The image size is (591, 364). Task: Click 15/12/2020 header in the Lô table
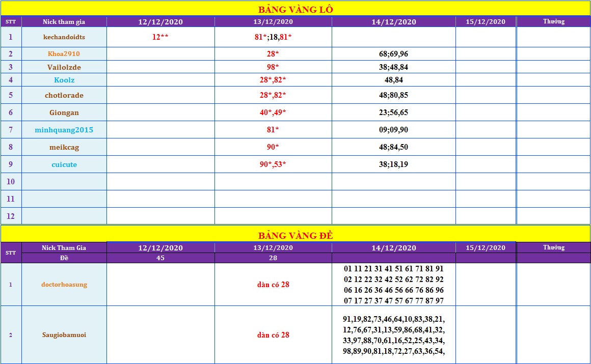pos(486,22)
